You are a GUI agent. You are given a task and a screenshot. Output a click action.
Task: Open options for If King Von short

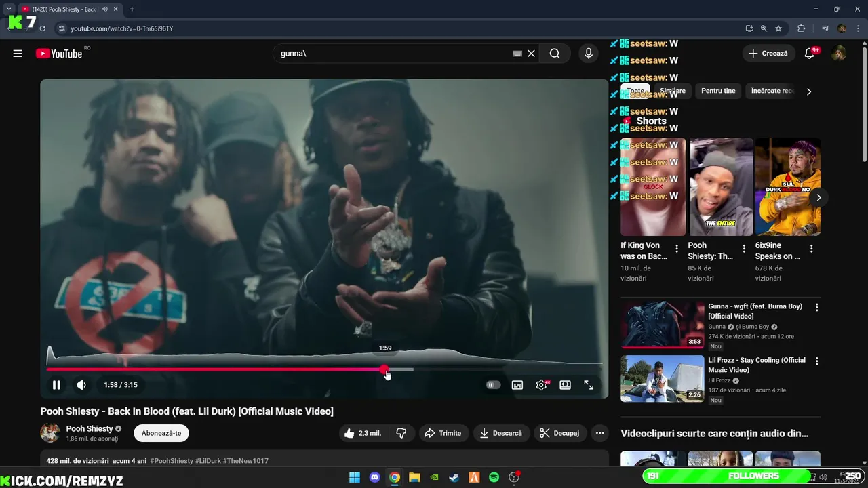click(677, 249)
